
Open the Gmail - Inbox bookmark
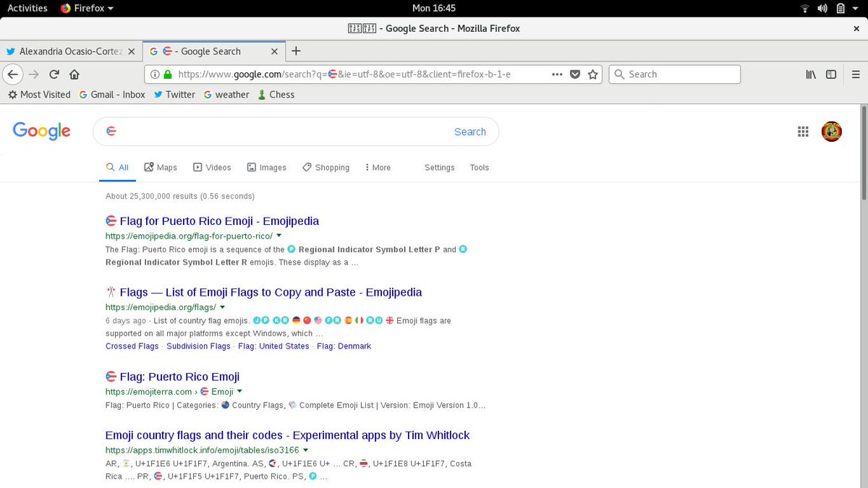point(112,95)
